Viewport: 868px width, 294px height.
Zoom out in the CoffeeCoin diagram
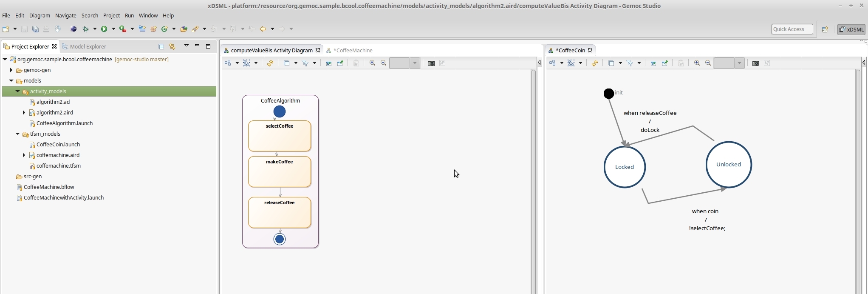[708, 63]
